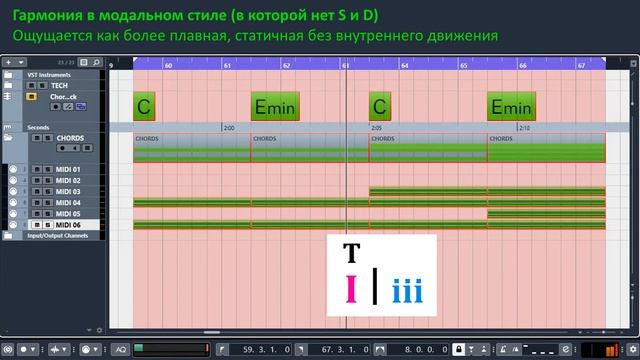Open transport bar settings gear
The width and height of the screenshot is (640, 360).
pyautogui.click(x=633, y=349)
